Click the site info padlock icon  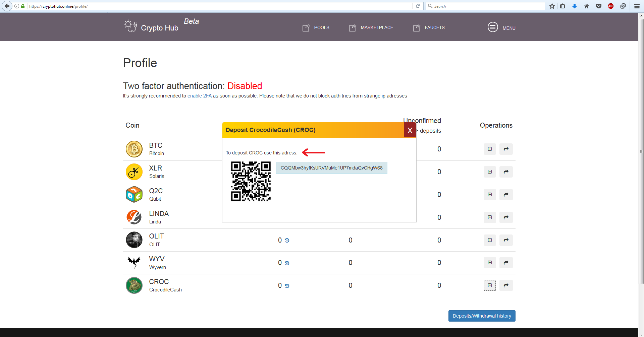(23, 6)
